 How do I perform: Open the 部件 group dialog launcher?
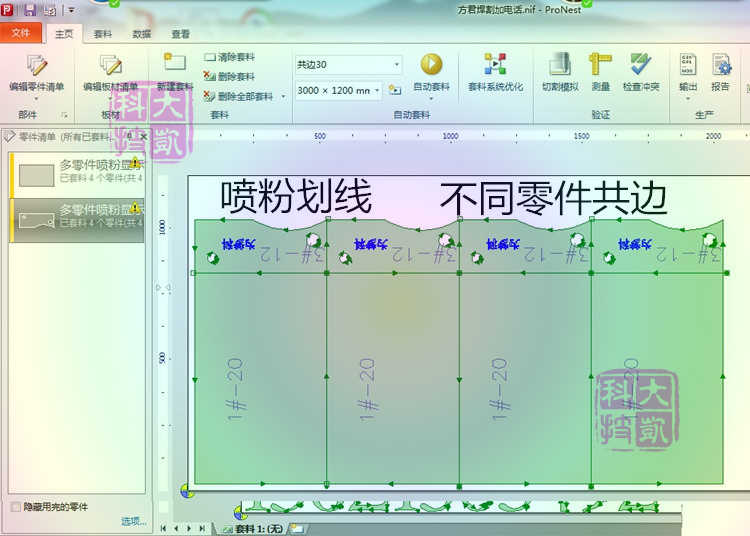[x=65, y=115]
